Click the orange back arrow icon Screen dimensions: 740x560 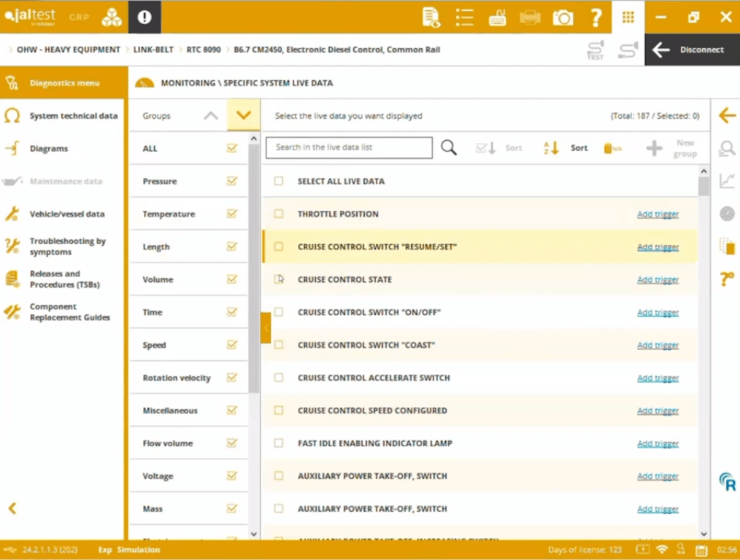coord(726,116)
